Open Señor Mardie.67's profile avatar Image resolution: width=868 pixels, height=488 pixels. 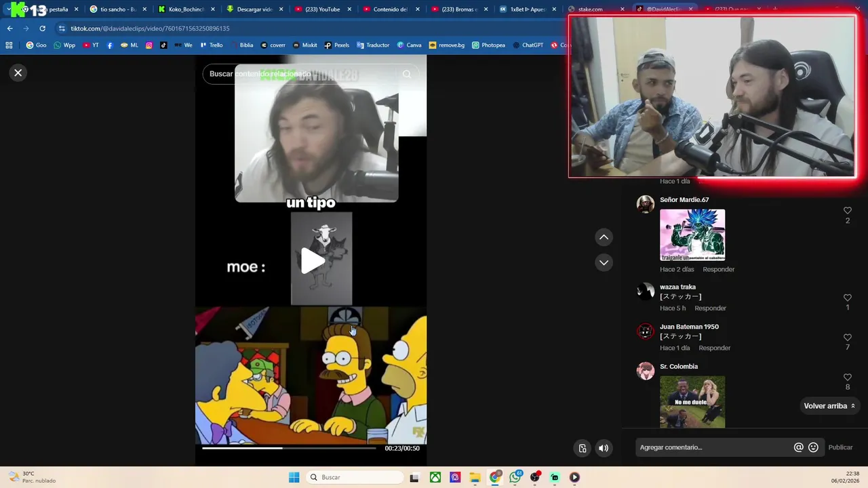[646, 204]
